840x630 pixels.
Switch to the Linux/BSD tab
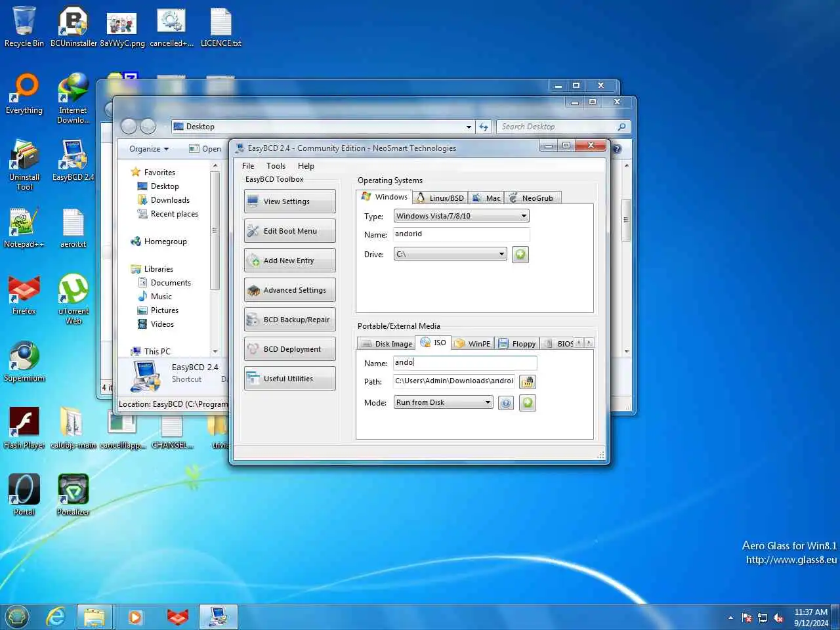click(x=440, y=198)
